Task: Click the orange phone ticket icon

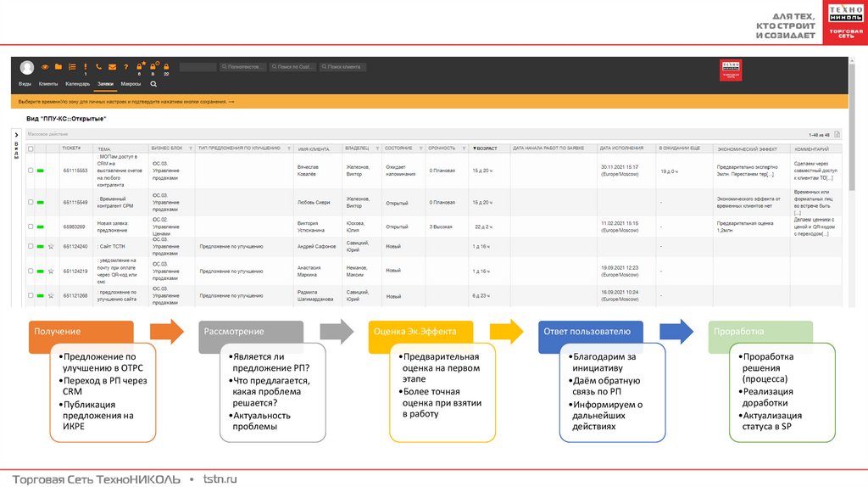Action: point(98,66)
